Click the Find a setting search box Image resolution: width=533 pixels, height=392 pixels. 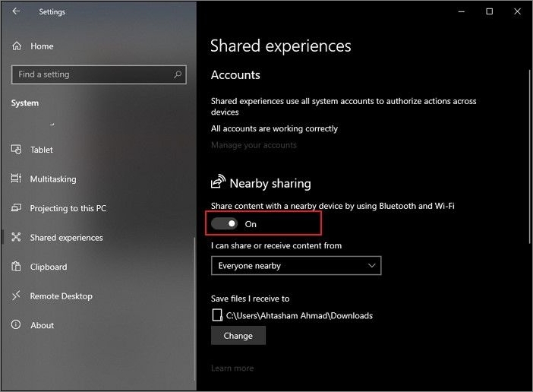pyautogui.click(x=91, y=74)
